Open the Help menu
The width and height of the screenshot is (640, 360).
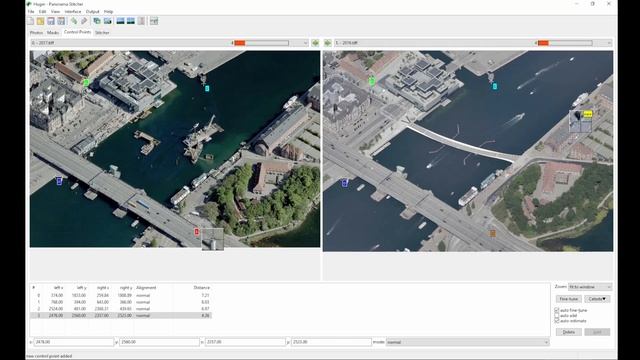pyautogui.click(x=109, y=11)
